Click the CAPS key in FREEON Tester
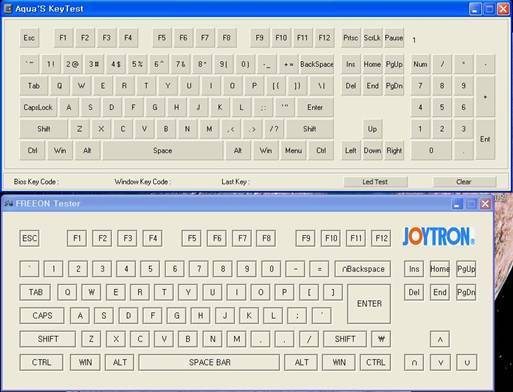The height and width of the screenshot is (392, 513). click(x=42, y=316)
